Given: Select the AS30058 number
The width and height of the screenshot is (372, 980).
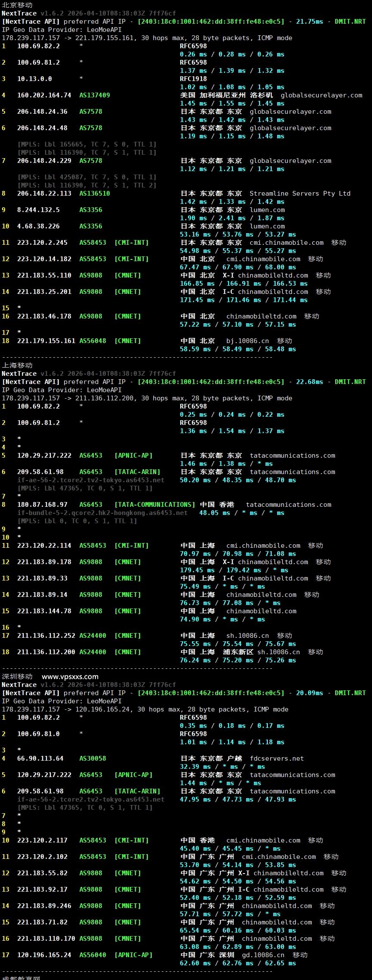Looking at the screenshot, I should click(93, 758).
